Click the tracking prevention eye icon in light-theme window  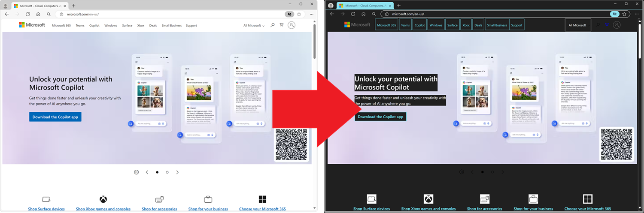(290, 14)
